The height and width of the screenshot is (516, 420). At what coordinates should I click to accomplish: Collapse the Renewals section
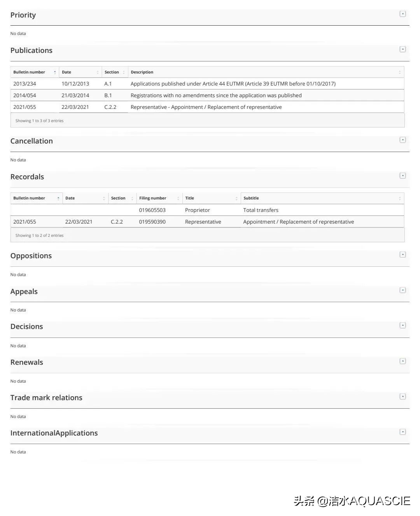pos(402,361)
